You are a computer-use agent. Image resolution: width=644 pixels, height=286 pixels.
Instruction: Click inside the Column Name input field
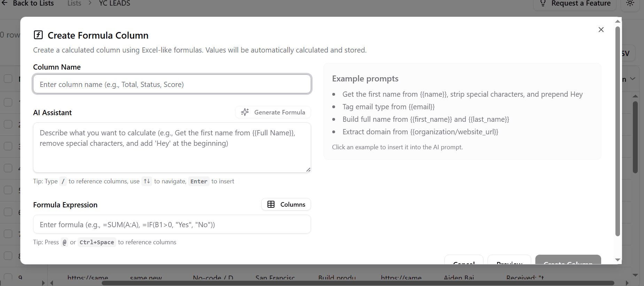(x=172, y=84)
